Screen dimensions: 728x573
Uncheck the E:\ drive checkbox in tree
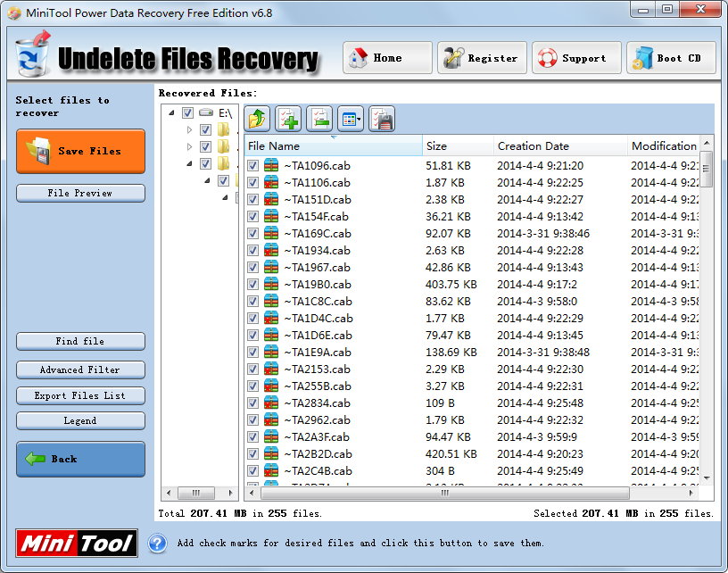(187, 112)
